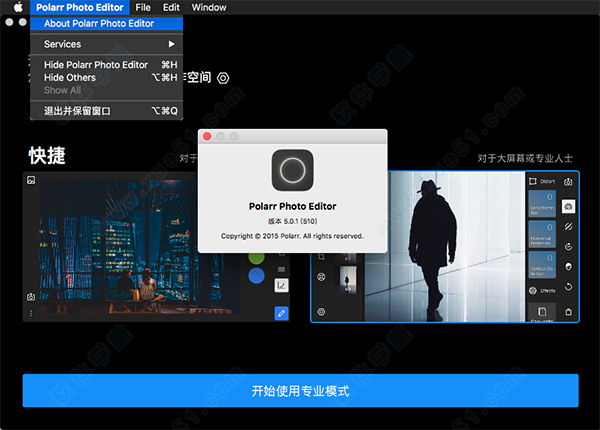This screenshot has height=430, width=600.
Task: Click the blue pencil edit icon
Action: coord(281,313)
